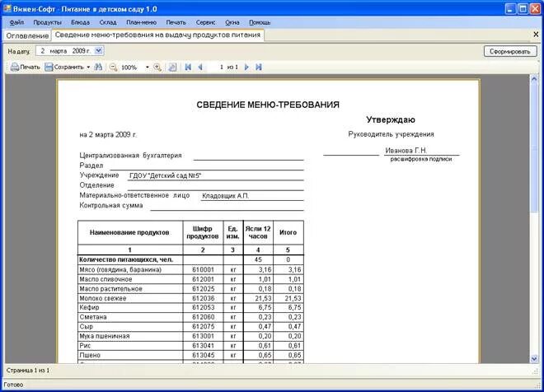The height and width of the screenshot is (392, 544).
Task: Click the product code 613045
Action: 203,355
